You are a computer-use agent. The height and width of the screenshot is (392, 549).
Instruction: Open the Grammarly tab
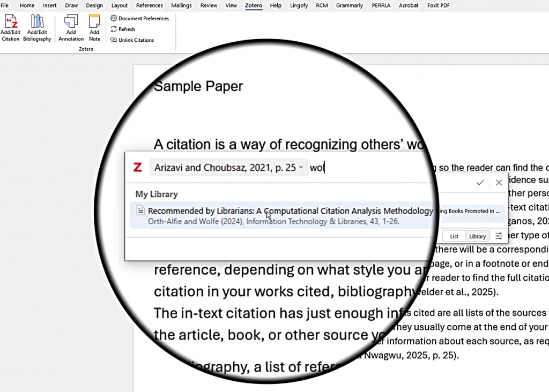click(349, 5)
